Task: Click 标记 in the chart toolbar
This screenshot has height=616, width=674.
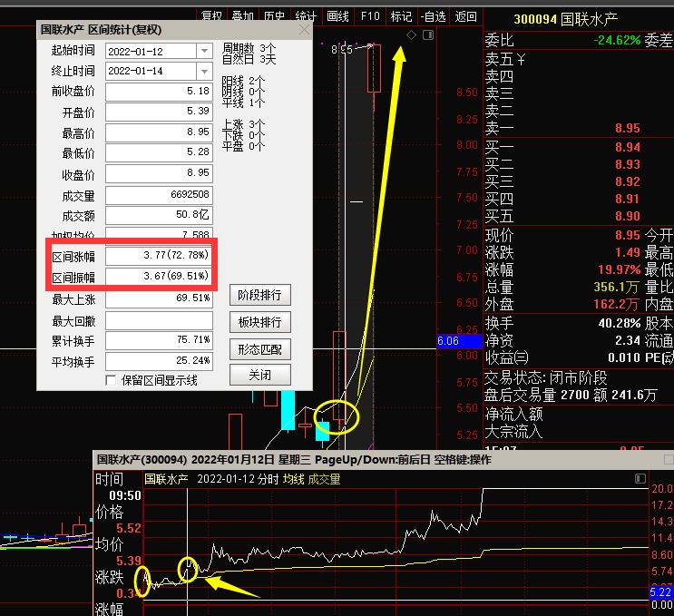Action: [x=401, y=16]
